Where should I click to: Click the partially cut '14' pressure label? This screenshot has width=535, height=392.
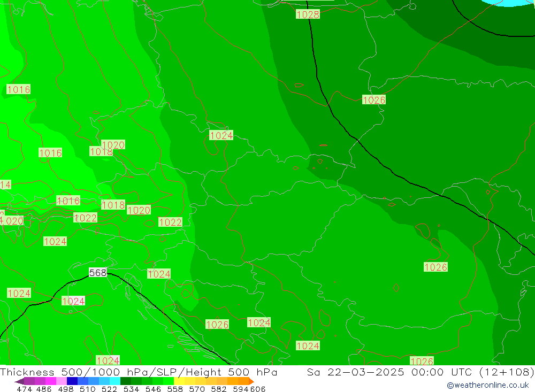coord(5,185)
